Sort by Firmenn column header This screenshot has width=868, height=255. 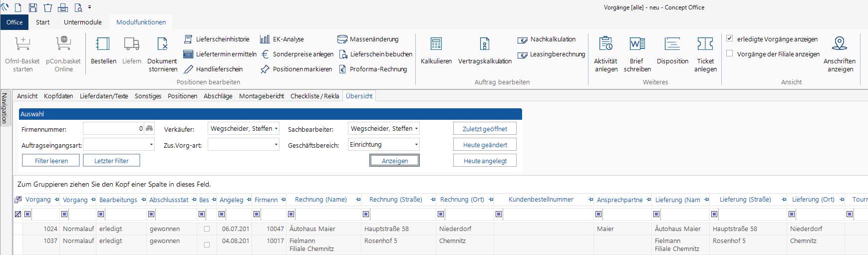[266, 200]
